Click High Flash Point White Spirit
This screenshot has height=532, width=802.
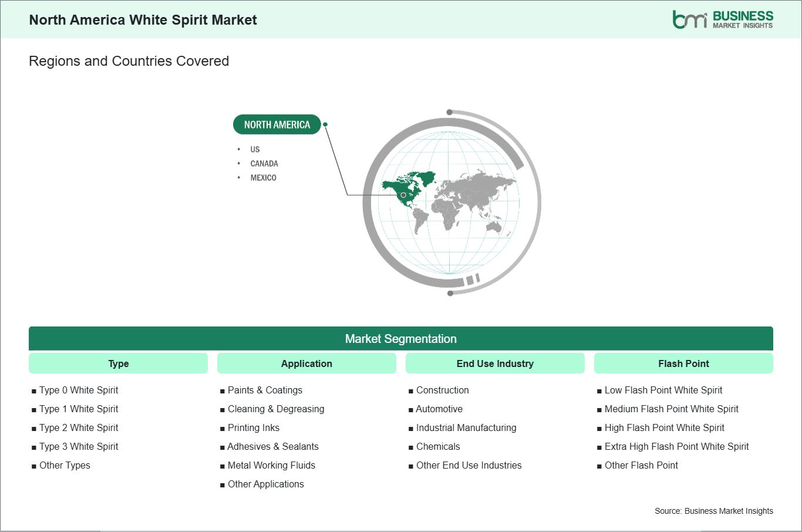pyautogui.click(x=665, y=427)
